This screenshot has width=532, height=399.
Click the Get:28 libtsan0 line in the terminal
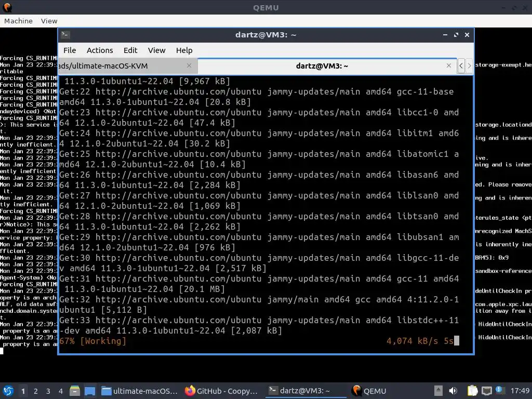(259, 221)
